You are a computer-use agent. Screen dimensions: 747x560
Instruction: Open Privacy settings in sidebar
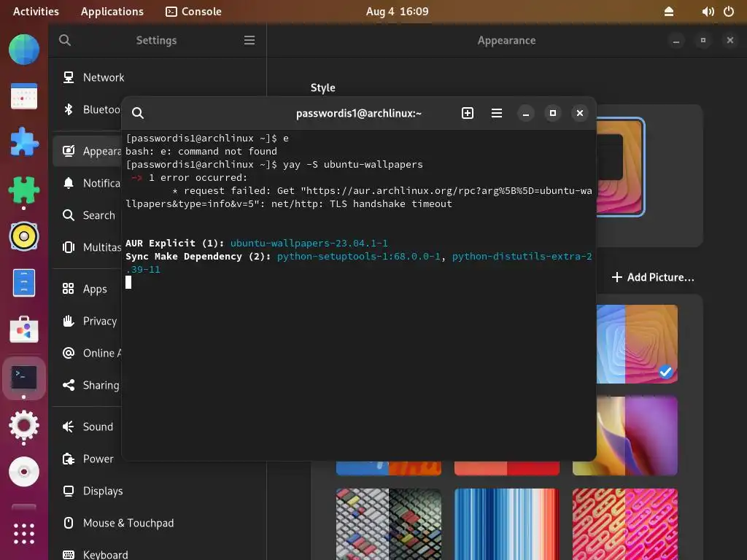(87, 321)
